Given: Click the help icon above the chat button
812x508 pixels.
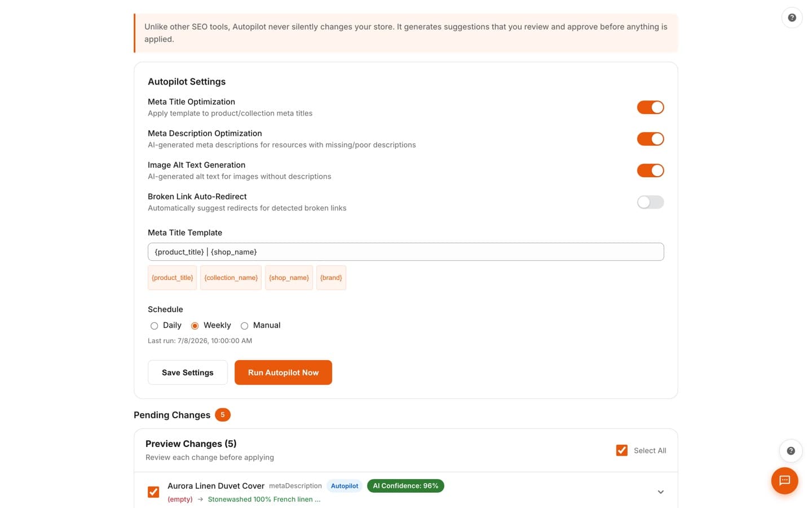Looking at the screenshot, I should click(x=791, y=450).
